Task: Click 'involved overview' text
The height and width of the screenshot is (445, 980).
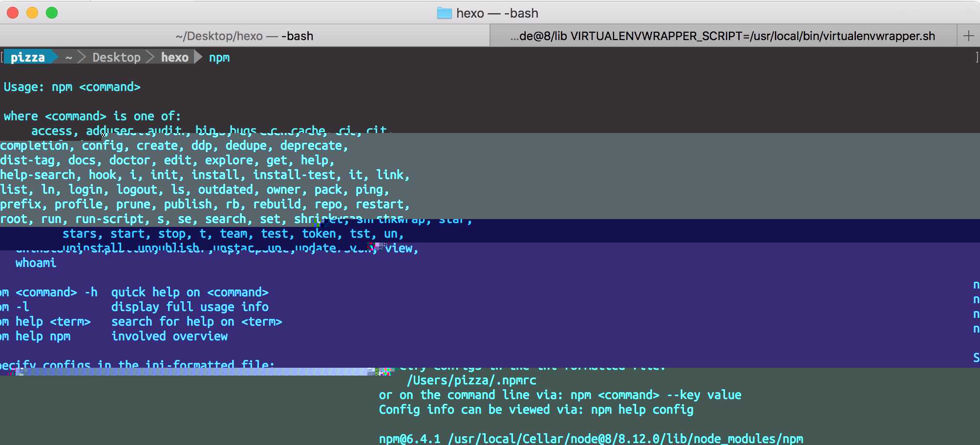Action: pyautogui.click(x=170, y=336)
